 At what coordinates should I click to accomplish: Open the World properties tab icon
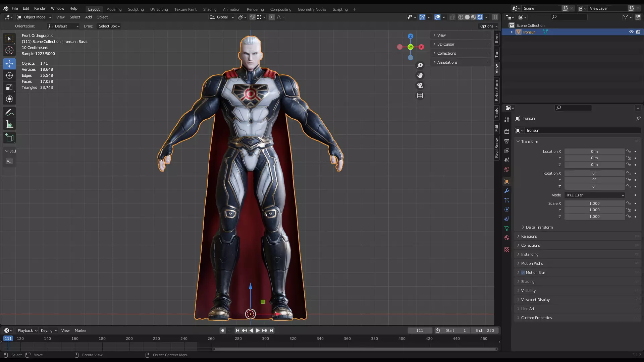pos(507,169)
